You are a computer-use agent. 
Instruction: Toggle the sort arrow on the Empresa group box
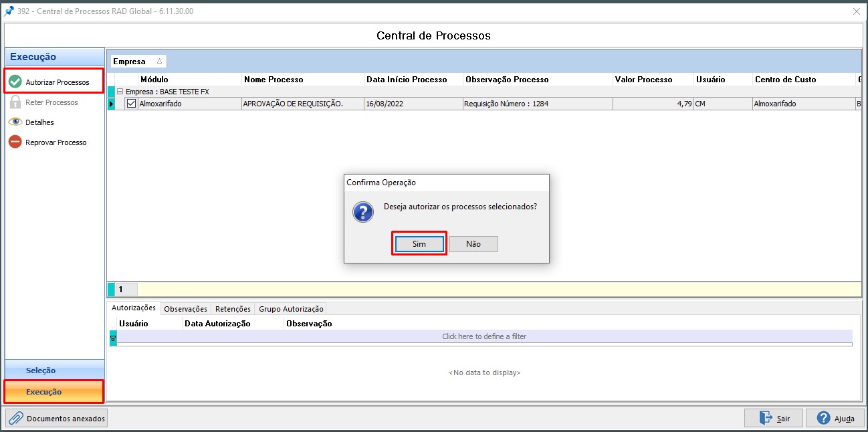click(x=159, y=61)
